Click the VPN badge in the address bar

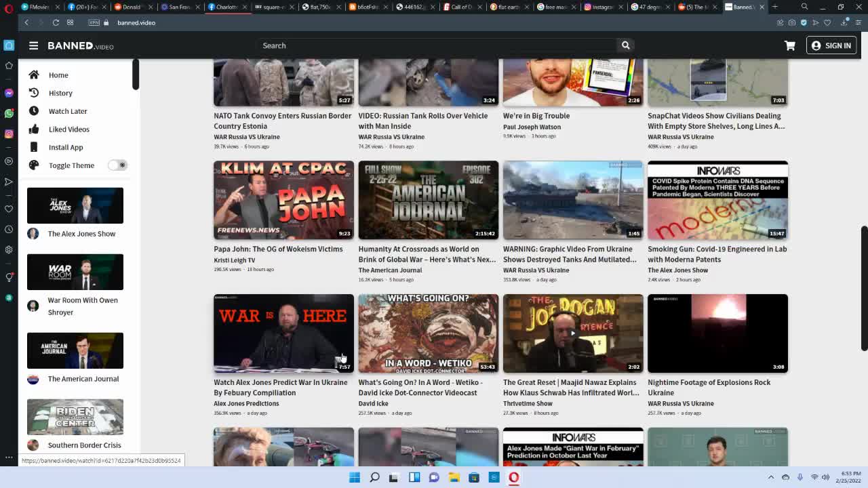click(x=94, y=22)
